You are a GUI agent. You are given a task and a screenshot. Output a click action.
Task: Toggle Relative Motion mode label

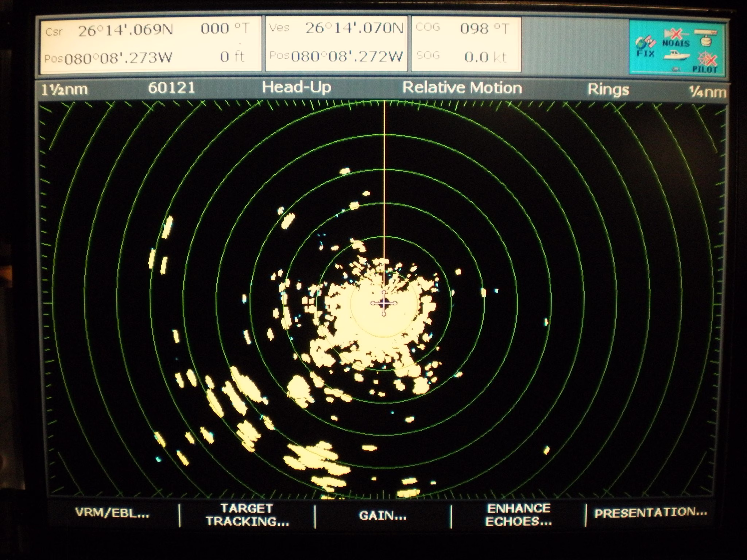point(462,88)
